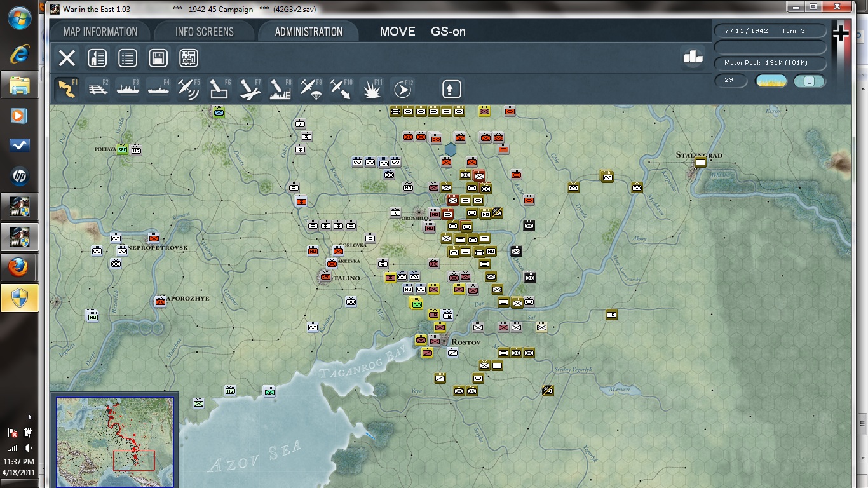Open Windows Explorer from the taskbar
This screenshot has width=868, height=488.
click(x=19, y=85)
